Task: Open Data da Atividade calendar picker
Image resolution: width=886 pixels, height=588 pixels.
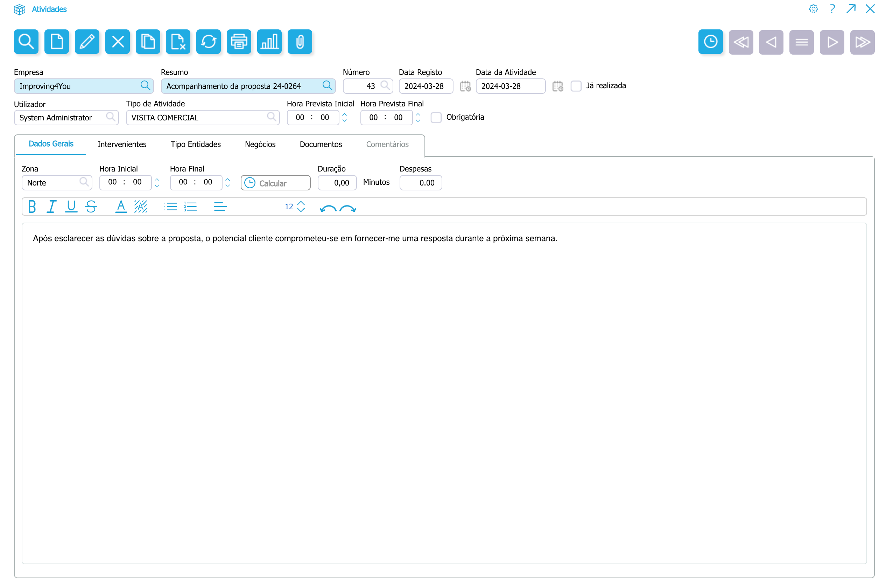Action: click(557, 86)
